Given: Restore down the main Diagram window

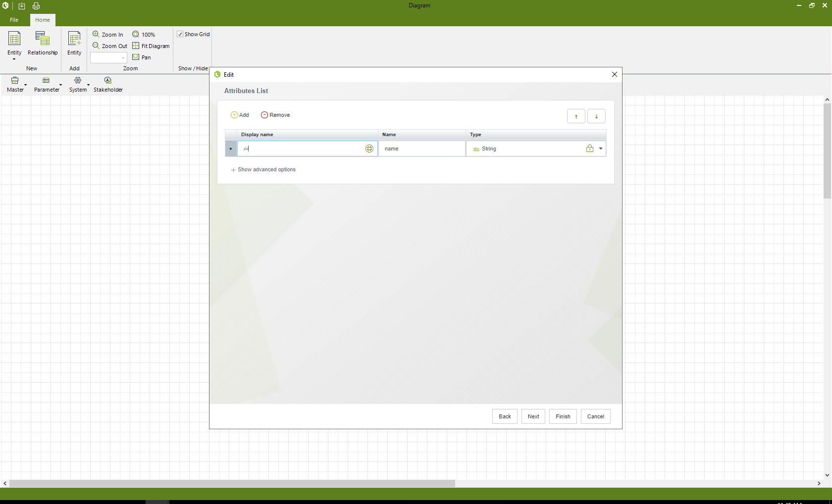Looking at the screenshot, I should click(x=812, y=5).
